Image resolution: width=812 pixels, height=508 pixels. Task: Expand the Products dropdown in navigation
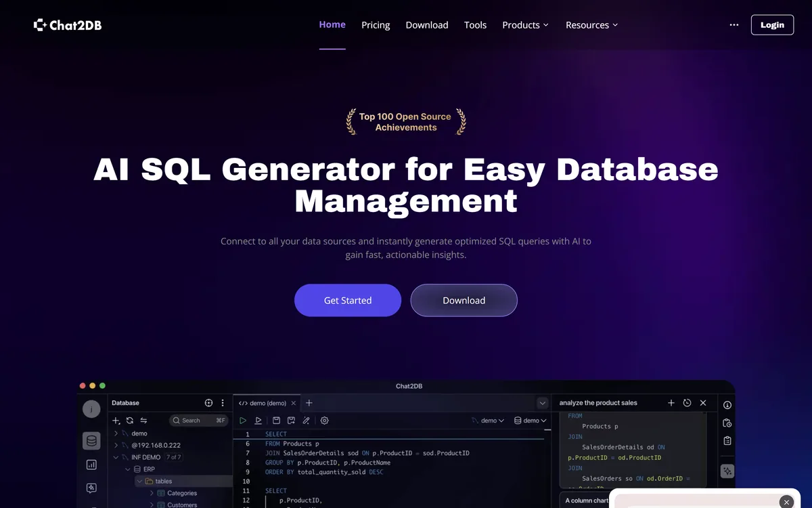click(x=526, y=25)
